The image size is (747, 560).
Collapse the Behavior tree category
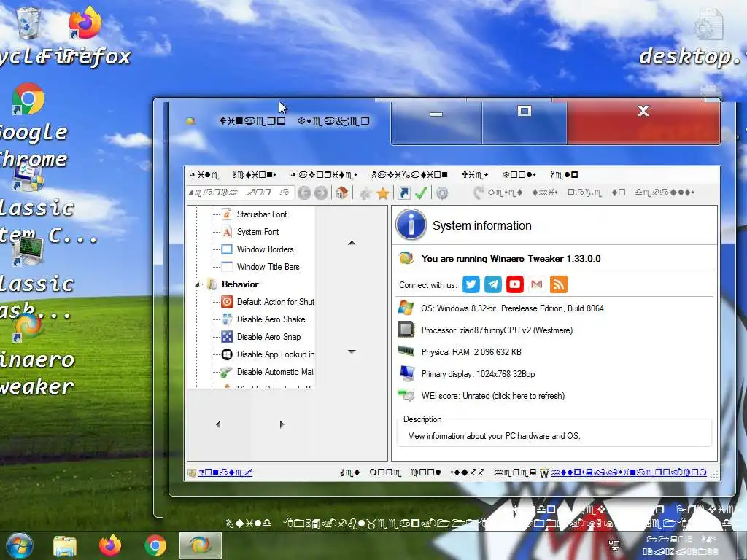(197, 284)
